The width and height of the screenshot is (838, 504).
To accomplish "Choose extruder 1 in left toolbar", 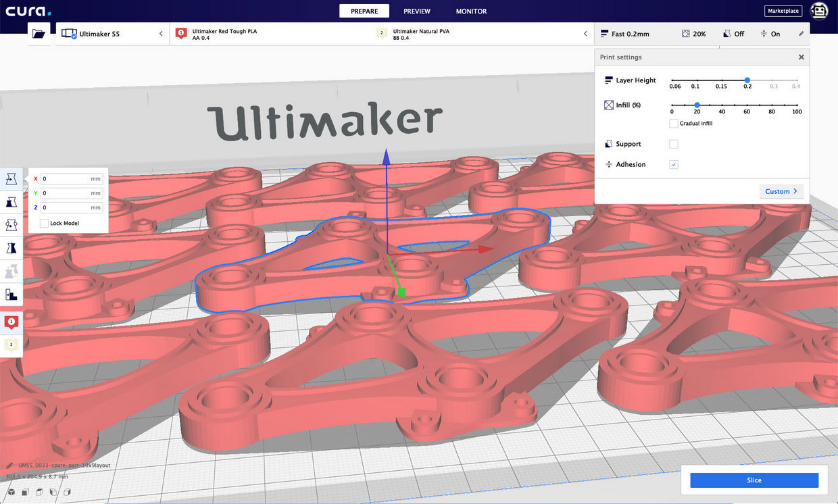I will 11,322.
